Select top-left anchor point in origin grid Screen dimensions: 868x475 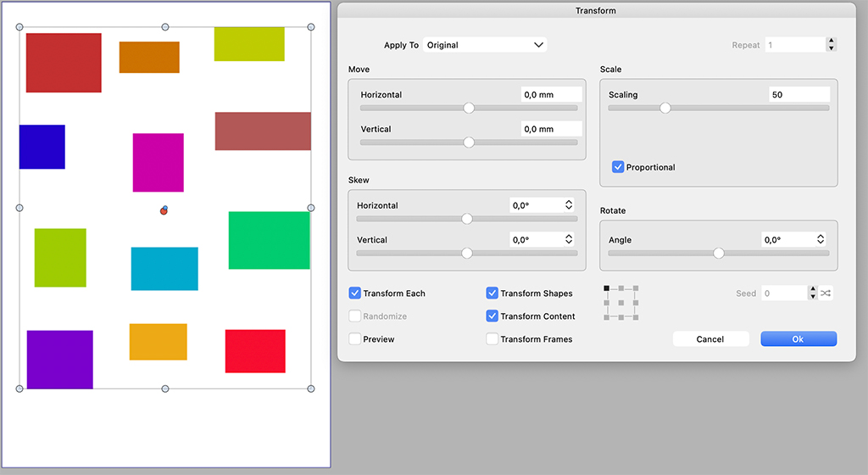point(607,288)
